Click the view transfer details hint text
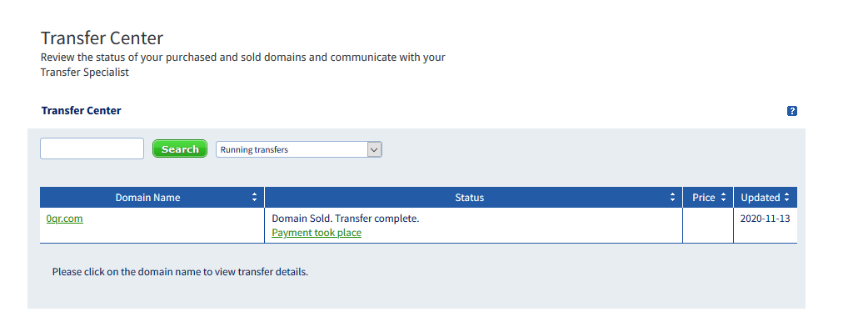868x332 pixels. pos(180,272)
